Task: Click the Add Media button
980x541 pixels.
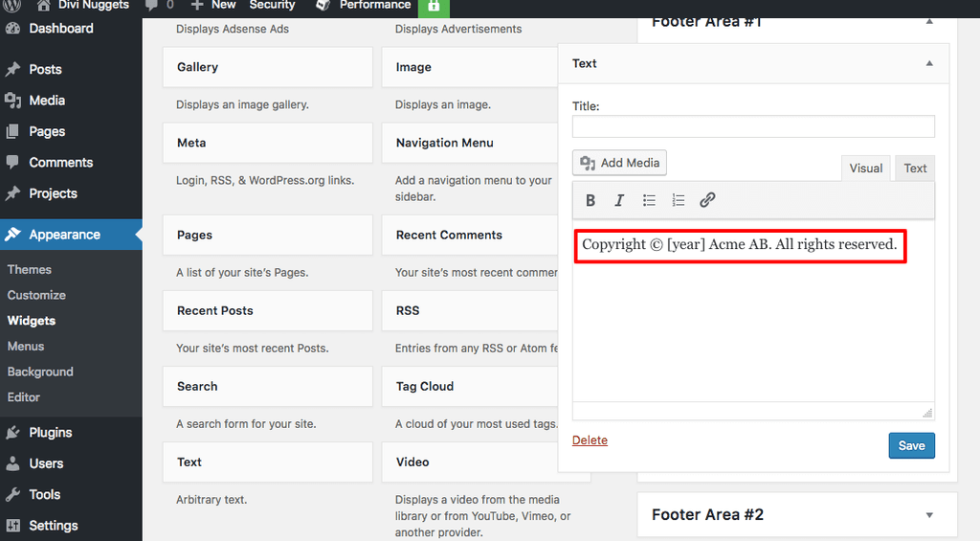Action: pos(619,163)
